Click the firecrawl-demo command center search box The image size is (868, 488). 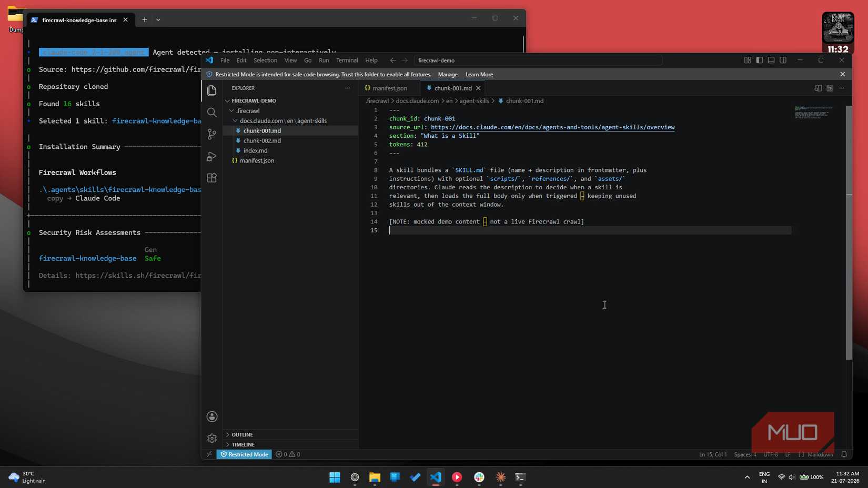538,60
